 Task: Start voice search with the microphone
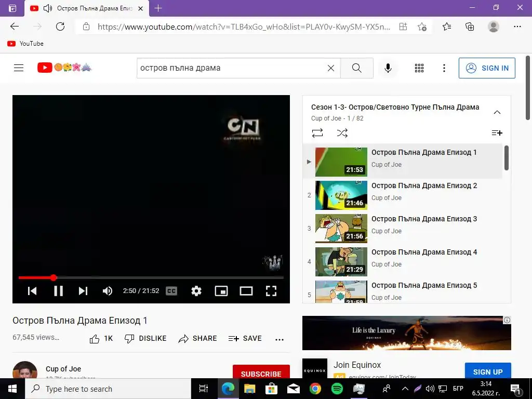coord(388,68)
